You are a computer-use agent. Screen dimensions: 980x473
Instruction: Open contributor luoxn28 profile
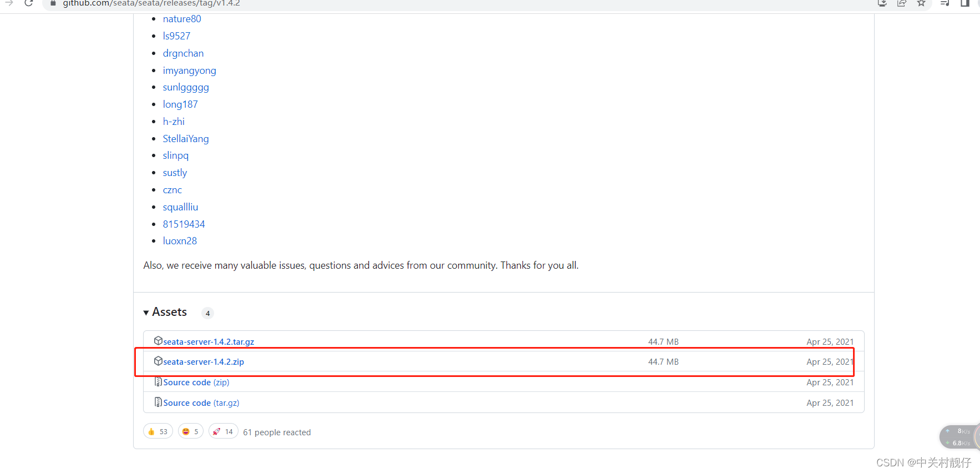[x=180, y=241]
